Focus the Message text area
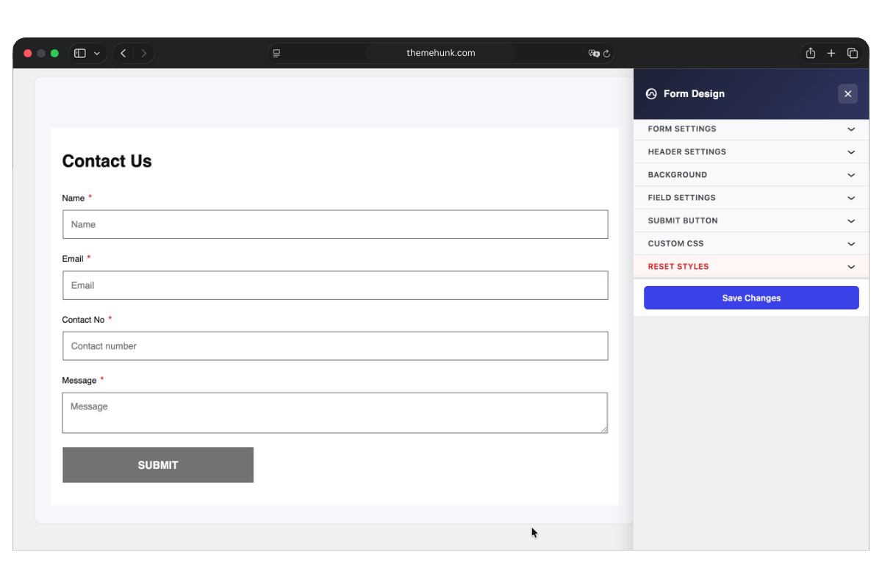The image size is (882, 588). tap(335, 413)
